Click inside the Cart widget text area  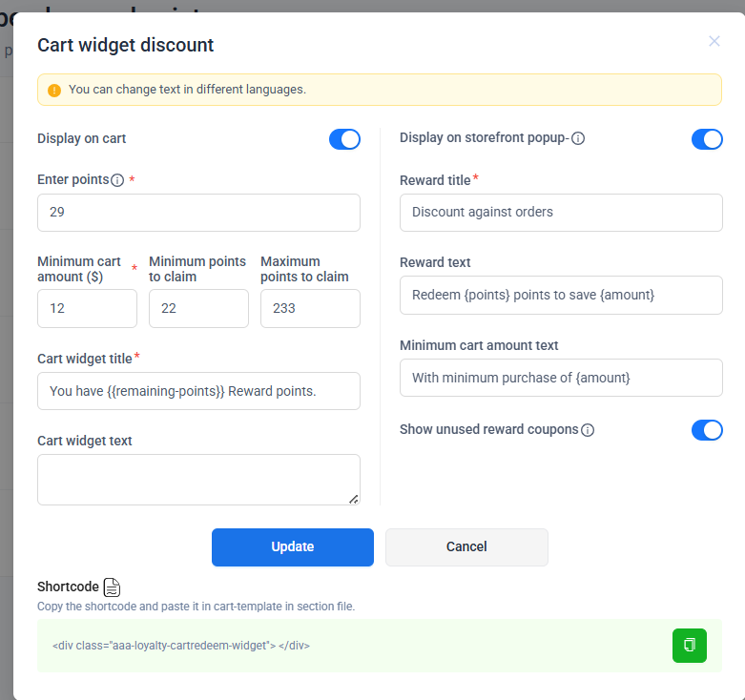[x=198, y=480]
